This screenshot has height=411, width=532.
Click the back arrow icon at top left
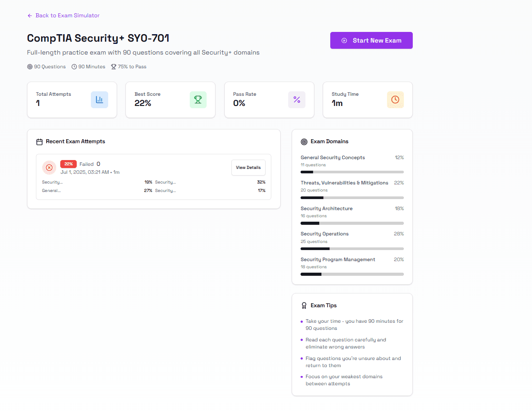point(29,15)
